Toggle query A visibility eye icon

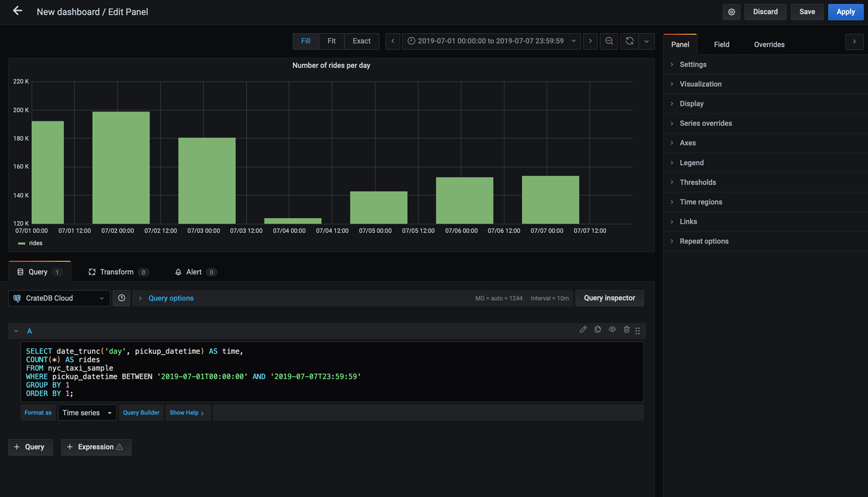(612, 329)
